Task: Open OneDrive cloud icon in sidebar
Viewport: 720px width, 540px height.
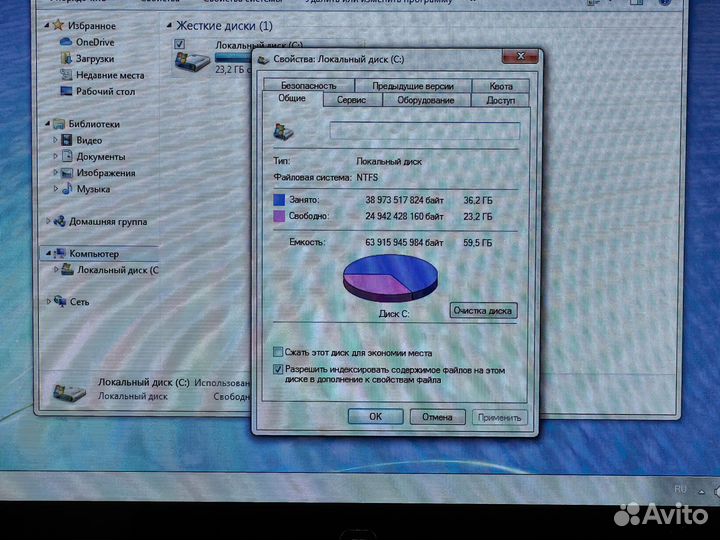Action: pyautogui.click(x=66, y=42)
